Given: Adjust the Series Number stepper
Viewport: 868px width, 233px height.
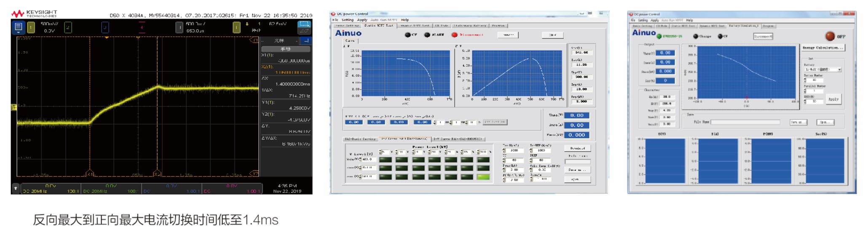Looking at the screenshot, I should (x=805, y=80).
